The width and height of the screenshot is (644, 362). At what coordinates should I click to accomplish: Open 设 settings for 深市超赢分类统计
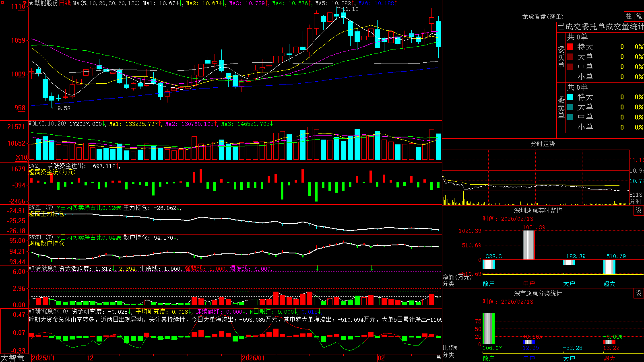click(x=639, y=293)
